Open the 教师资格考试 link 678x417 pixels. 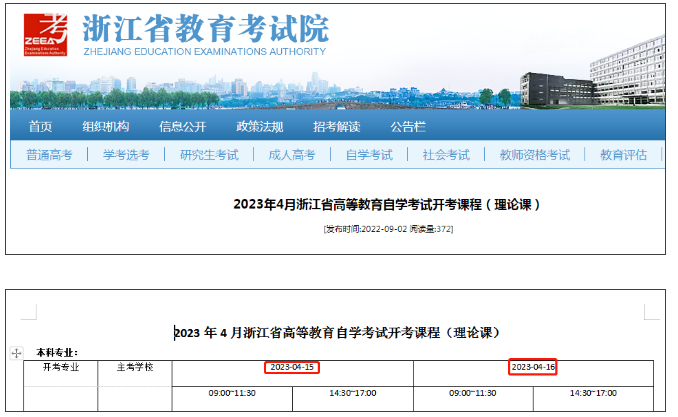tap(535, 154)
